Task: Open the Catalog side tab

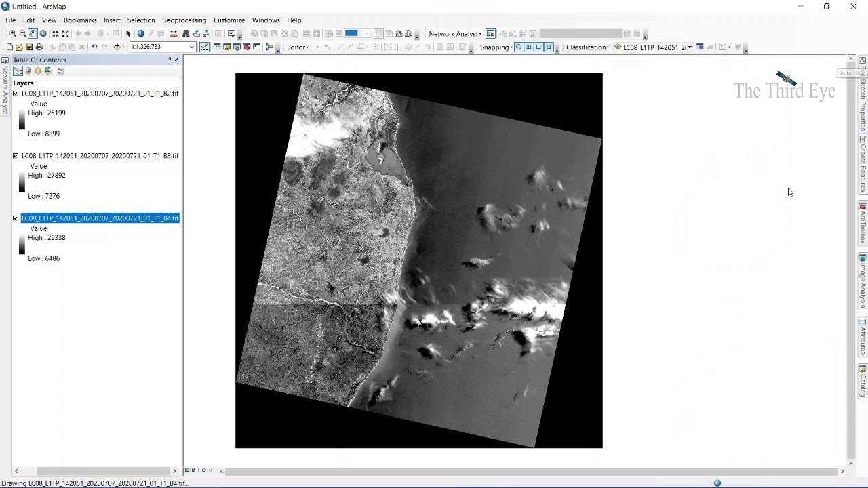Action: [863, 382]
